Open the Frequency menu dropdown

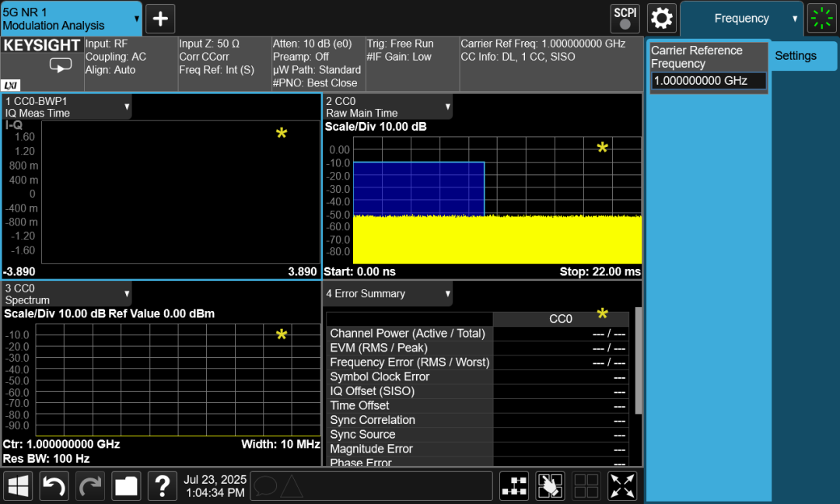pos(742,19)
